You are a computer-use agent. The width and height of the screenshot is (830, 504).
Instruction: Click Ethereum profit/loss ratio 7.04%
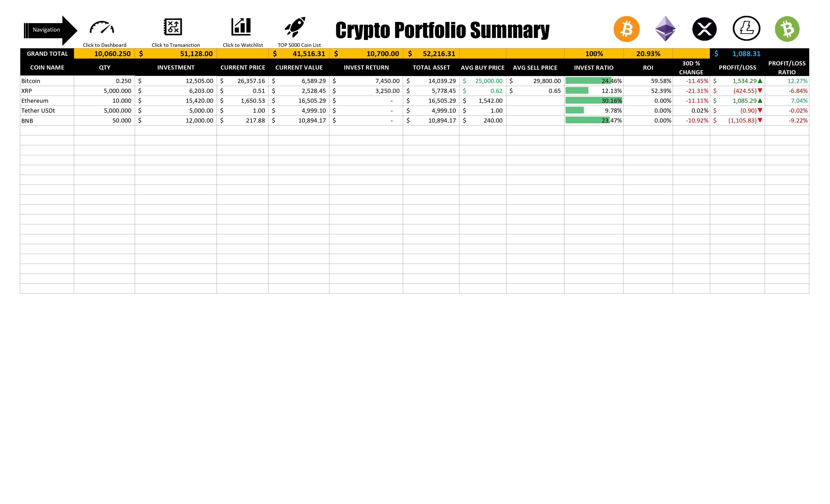tap(787, 100)
